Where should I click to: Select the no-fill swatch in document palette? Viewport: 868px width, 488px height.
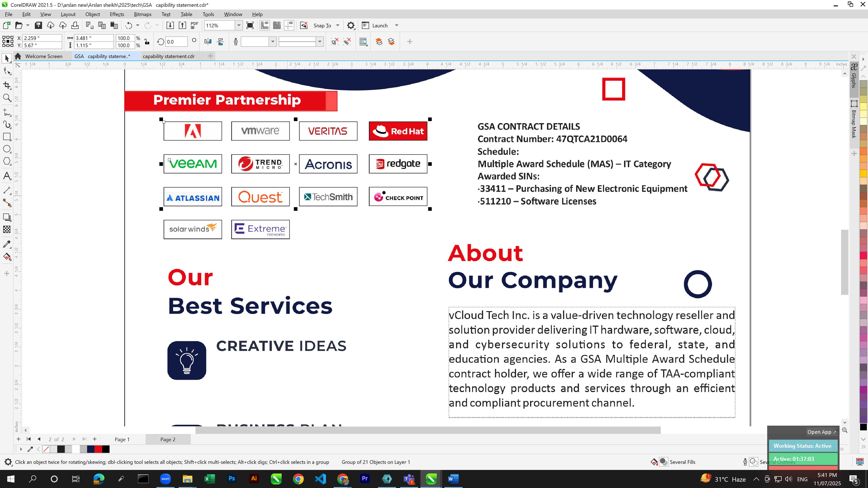tap(46, 449)
